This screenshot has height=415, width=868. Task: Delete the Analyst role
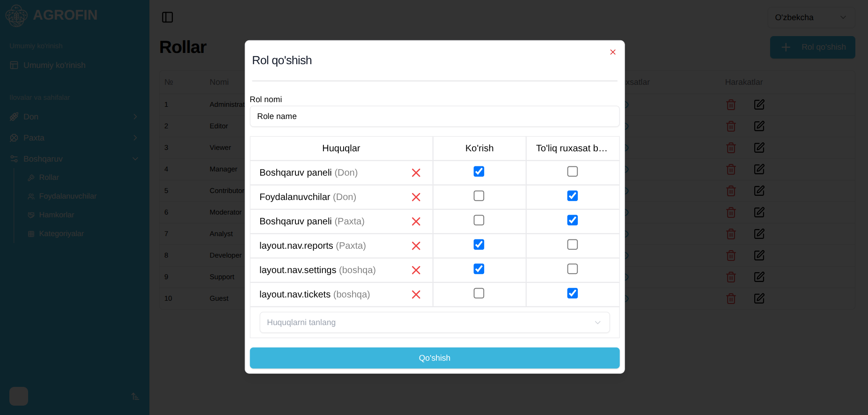click(x=731, y=234)
